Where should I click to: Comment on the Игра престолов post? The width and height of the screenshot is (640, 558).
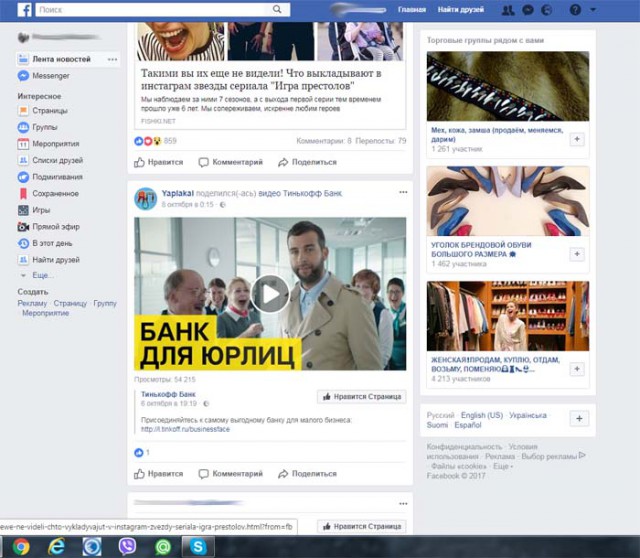pyautogui.click(x=231, y=162)
